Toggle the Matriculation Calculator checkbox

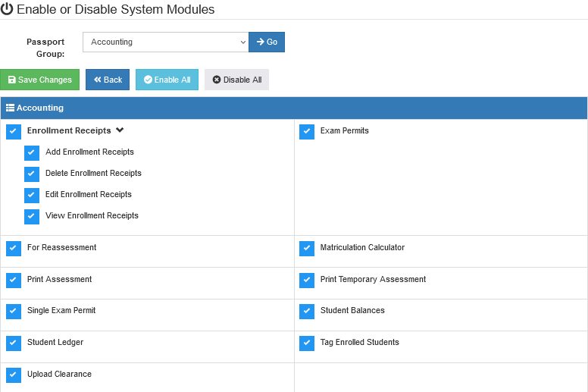click(307, 249)
